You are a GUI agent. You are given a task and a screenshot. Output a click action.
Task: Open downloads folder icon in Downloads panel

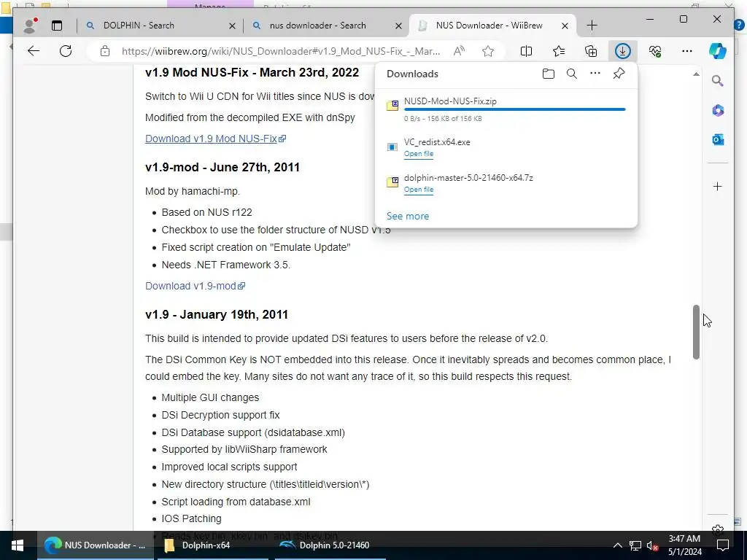tap(549, 74)
